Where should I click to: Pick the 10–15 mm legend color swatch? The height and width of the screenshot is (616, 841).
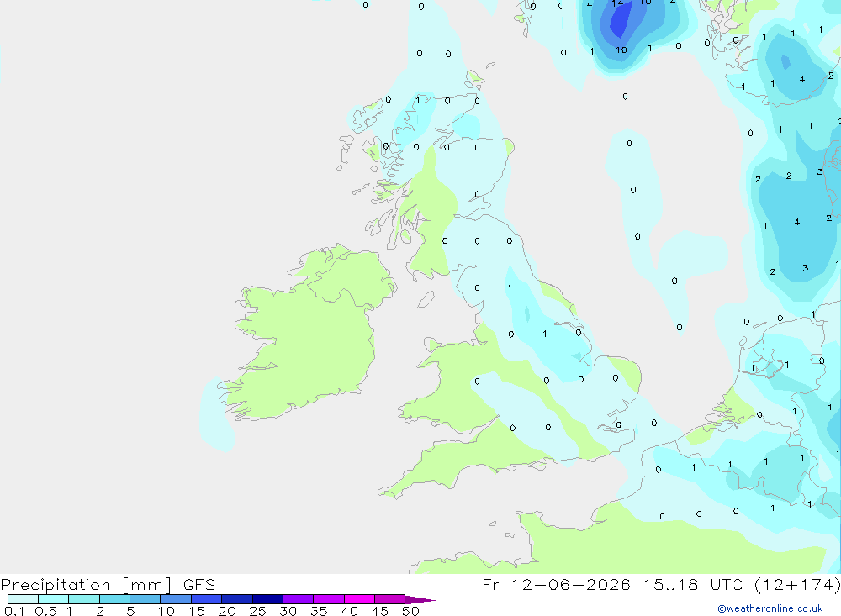pos(176,599)
